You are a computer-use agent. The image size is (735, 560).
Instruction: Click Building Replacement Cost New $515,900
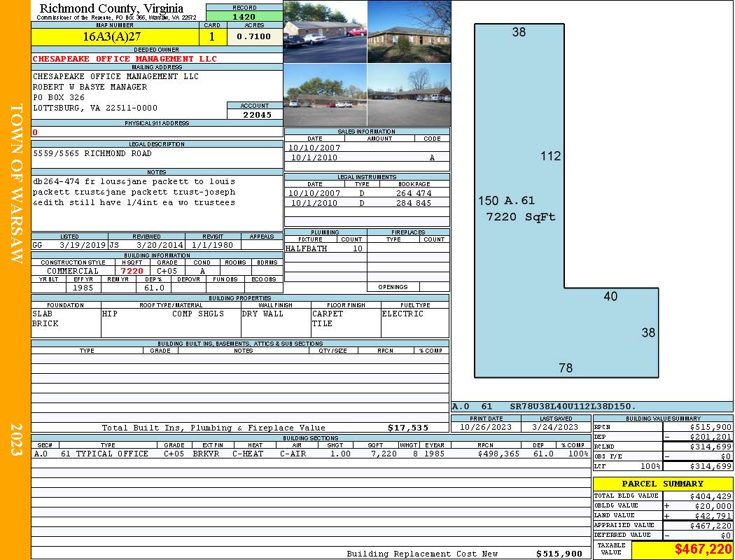559,554
